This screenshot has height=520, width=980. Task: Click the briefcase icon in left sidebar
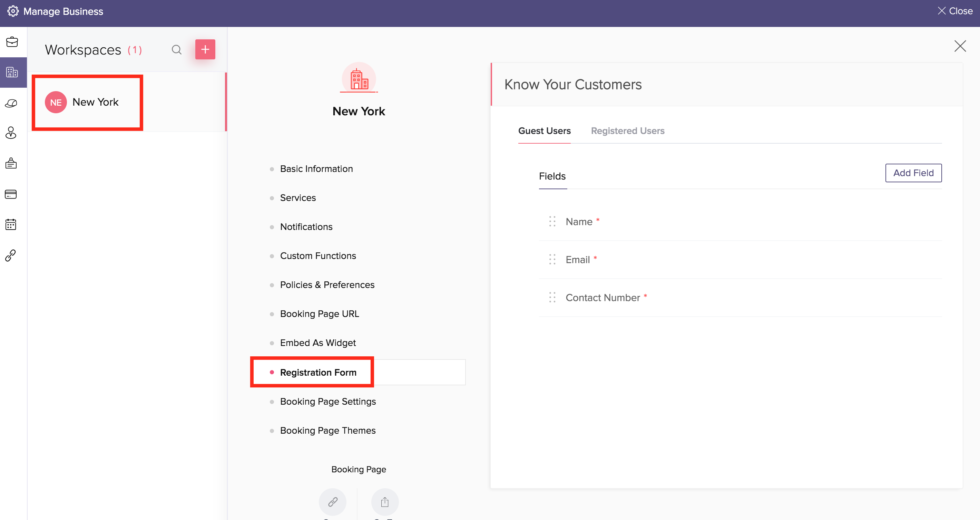tap(12, 42)
